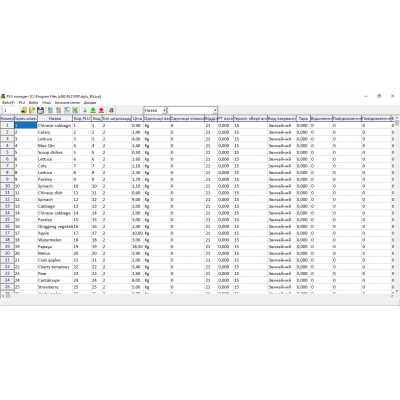Click the green grid table icon

[x=75, y=110]
